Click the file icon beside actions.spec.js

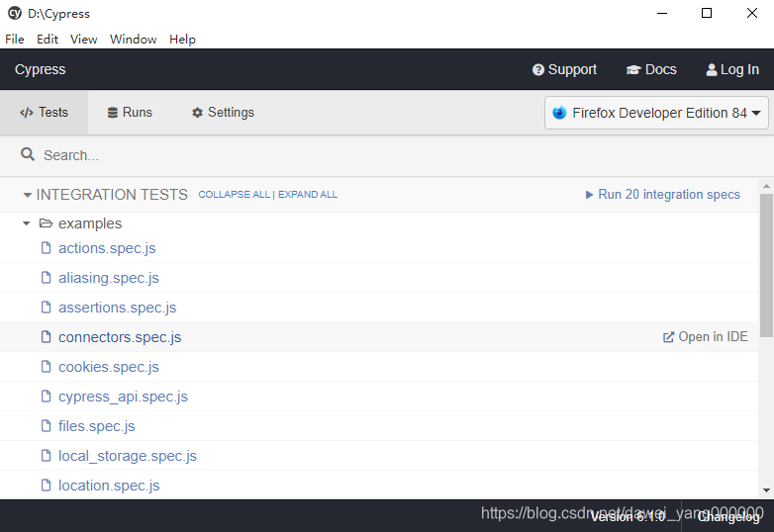[46, 247]
